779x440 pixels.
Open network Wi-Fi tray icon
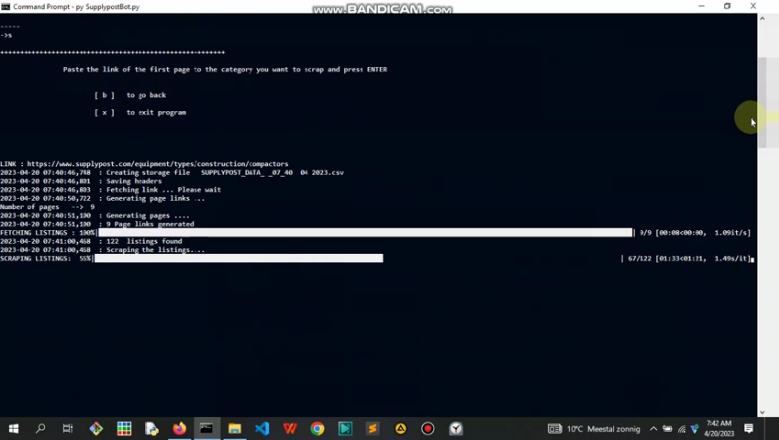(682, 429)
